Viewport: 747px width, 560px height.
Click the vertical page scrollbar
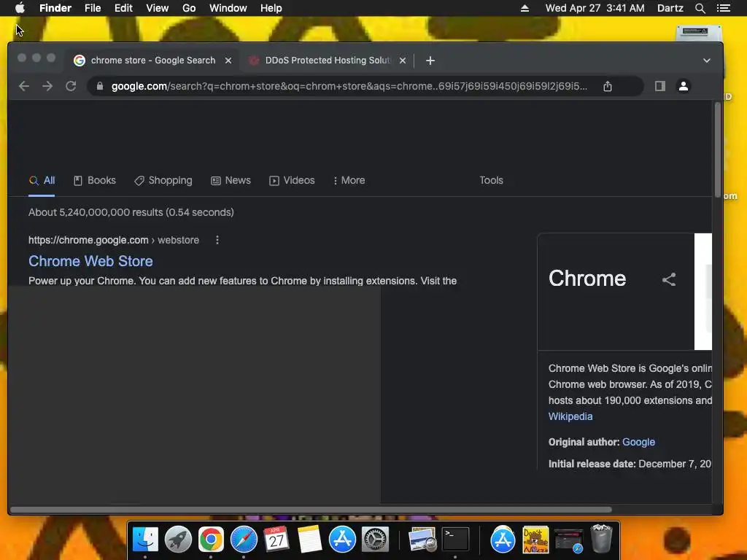tap(718, 149)
